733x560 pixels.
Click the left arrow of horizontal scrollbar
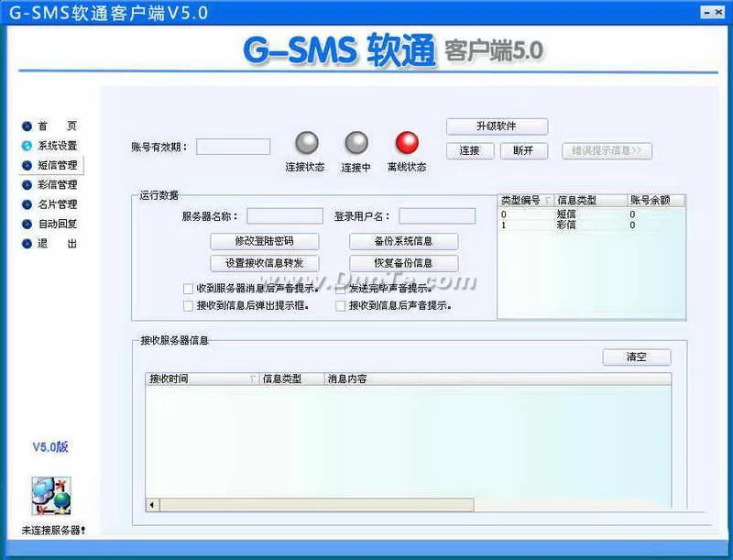click(x=152, y=505)
